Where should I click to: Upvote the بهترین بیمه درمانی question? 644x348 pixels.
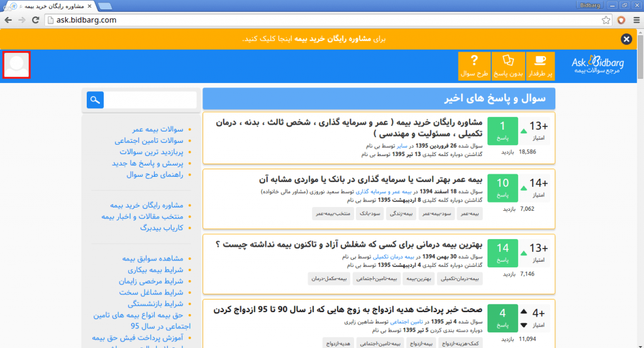(524, 253)
